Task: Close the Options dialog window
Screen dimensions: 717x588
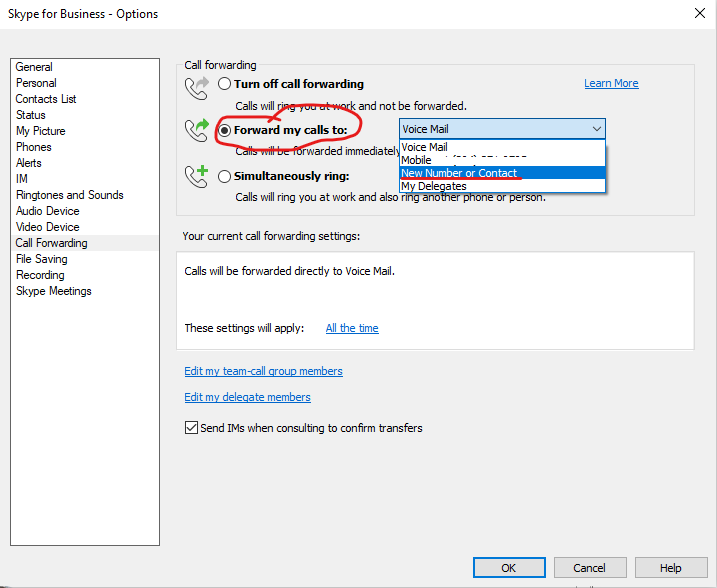Action: click(697, 14)
